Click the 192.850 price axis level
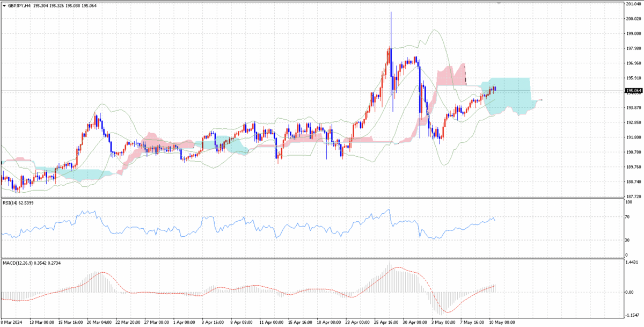This screenshot has width=644, height=327. [633, 122]
